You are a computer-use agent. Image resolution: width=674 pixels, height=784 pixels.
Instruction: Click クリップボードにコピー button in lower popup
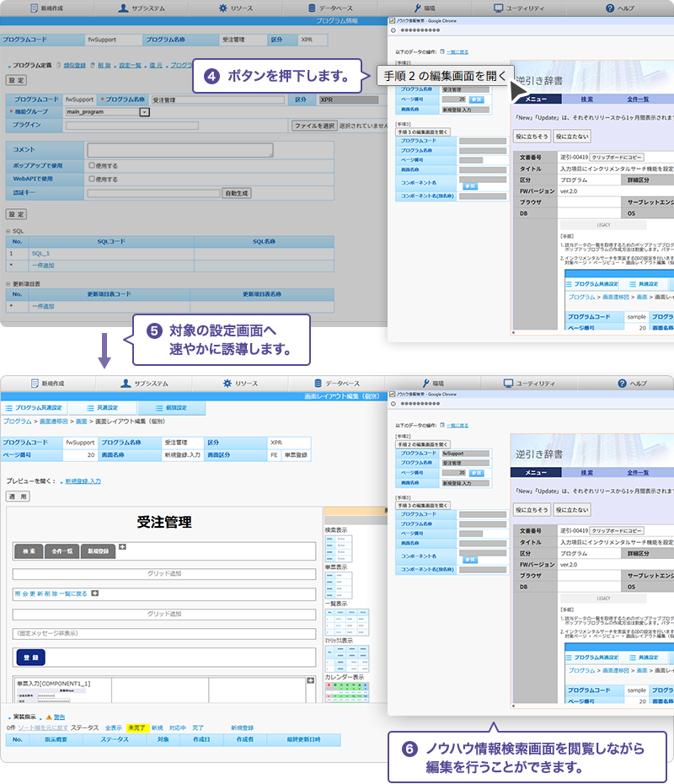click(x=617, y=530)
